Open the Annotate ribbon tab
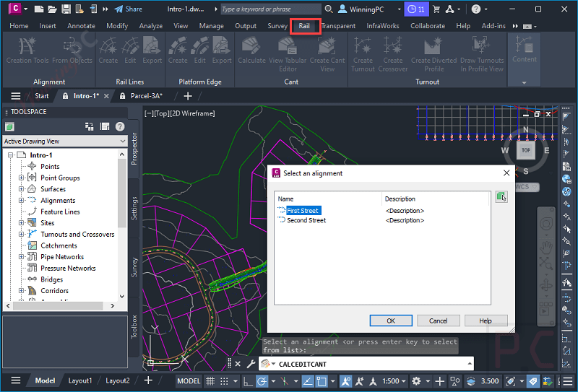This screenshot has height=392, width=578. coord(81,26)
